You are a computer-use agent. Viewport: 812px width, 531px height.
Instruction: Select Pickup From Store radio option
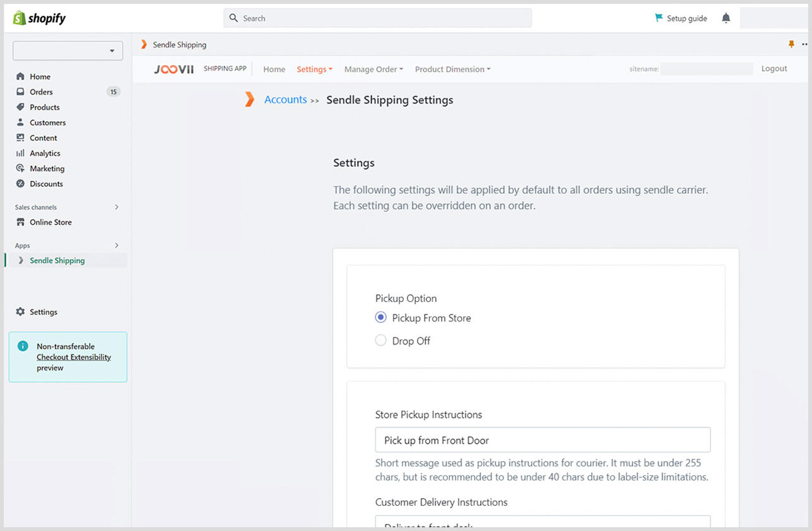click(x=380, y=318)
